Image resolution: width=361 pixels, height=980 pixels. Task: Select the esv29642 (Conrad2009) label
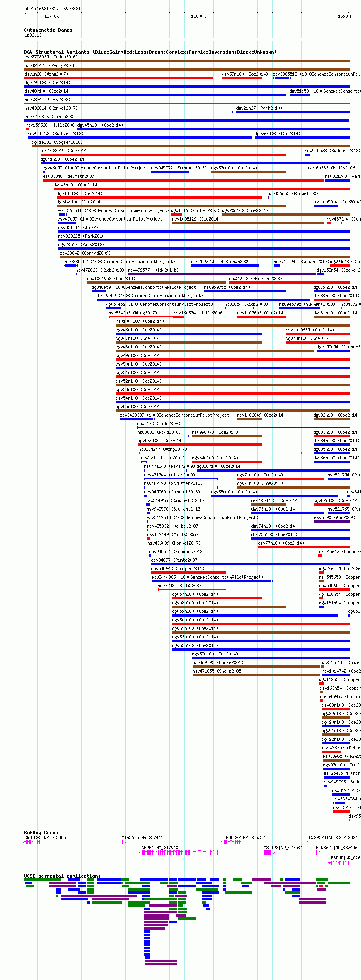(85, 253)
